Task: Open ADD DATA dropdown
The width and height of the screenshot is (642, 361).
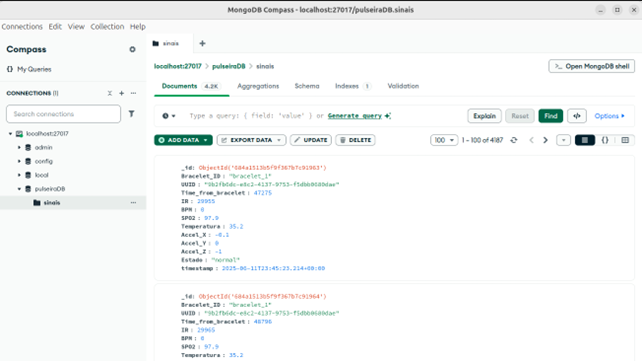Action: point(183,140)
